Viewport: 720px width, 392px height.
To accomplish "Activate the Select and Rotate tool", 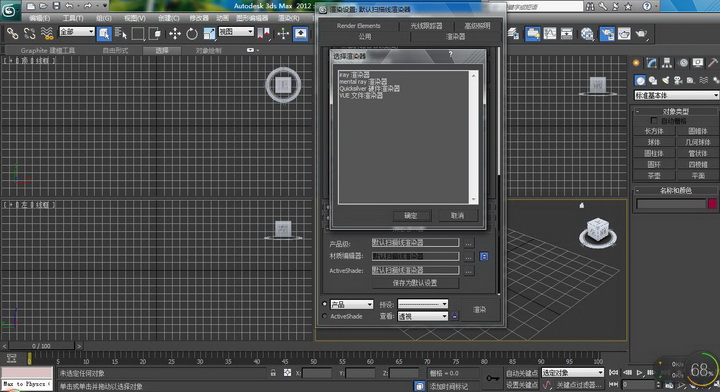I will click(192, 34).
